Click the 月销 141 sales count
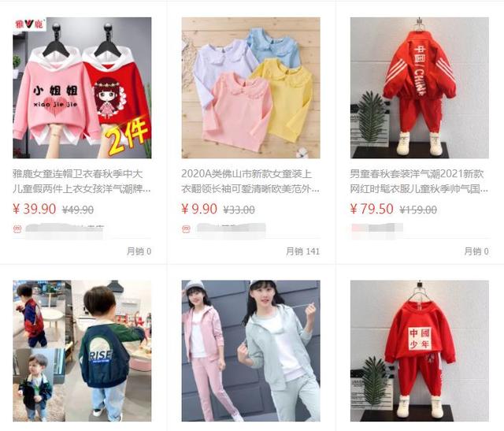 [x=302, y=251]
